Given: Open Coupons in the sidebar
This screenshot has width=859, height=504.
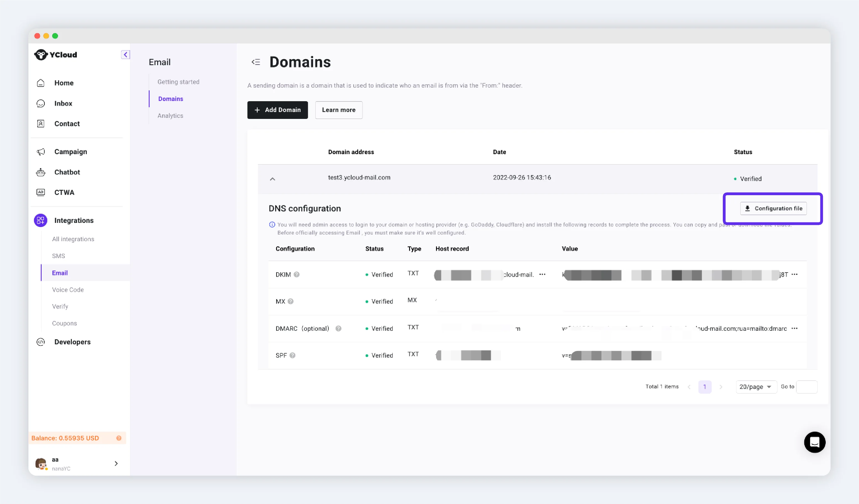Looking at the screenshot, I should 64,323.
